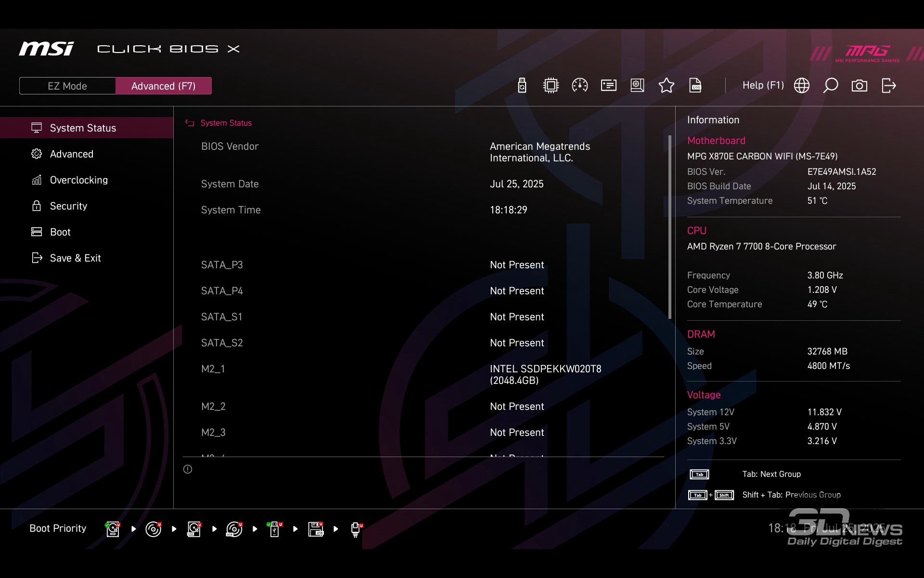The width and height of the screenshot is (924, 578).
Task: Open the CPU chip info icon
Action: [551, 86]
